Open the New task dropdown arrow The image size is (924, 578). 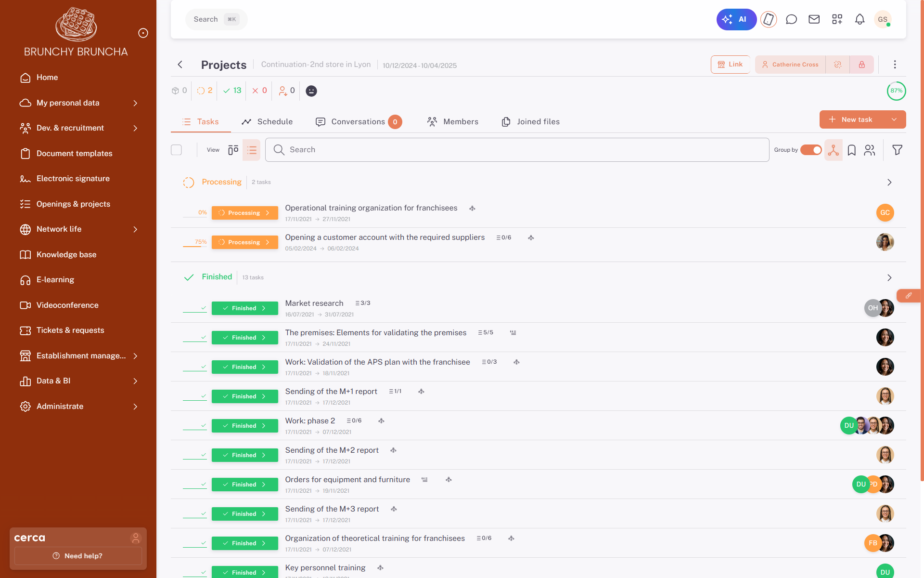tap(894, 119)
